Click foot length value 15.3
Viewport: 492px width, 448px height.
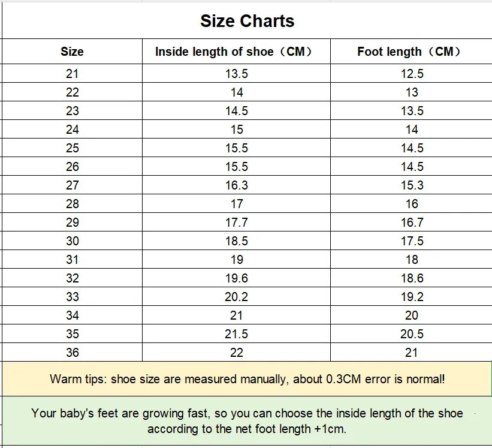[x=411, y=185]
